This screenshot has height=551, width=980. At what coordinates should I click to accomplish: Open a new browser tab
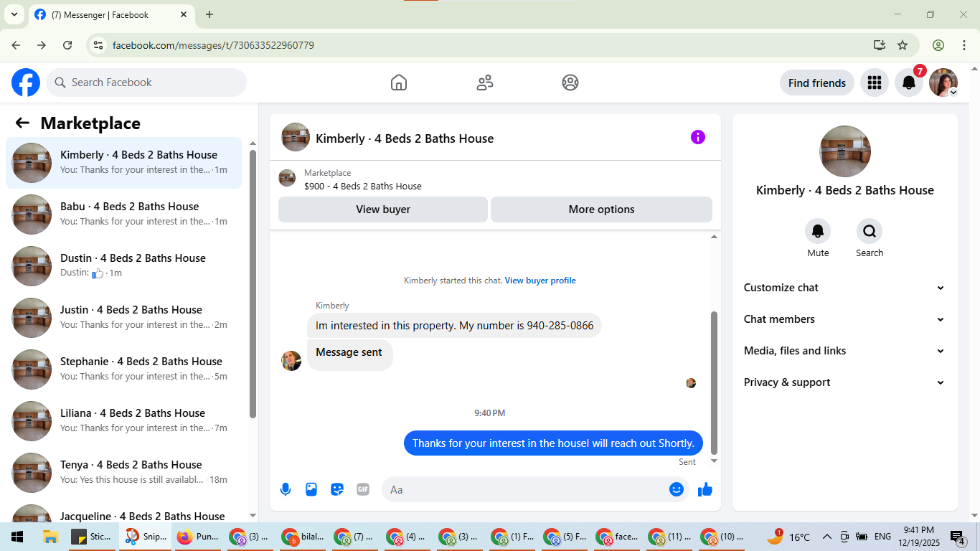tap(209, 14)
